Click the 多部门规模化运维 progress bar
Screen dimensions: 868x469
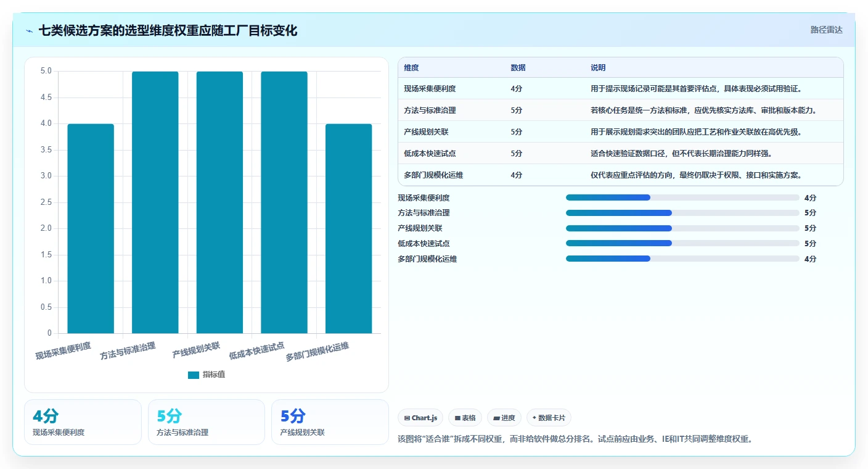(x=682, y=259)
